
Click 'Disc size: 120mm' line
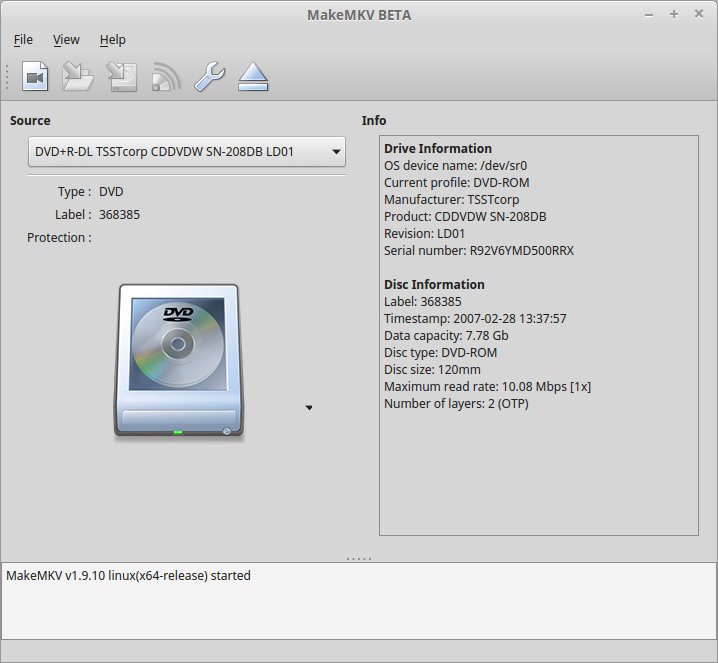(432, 370)
